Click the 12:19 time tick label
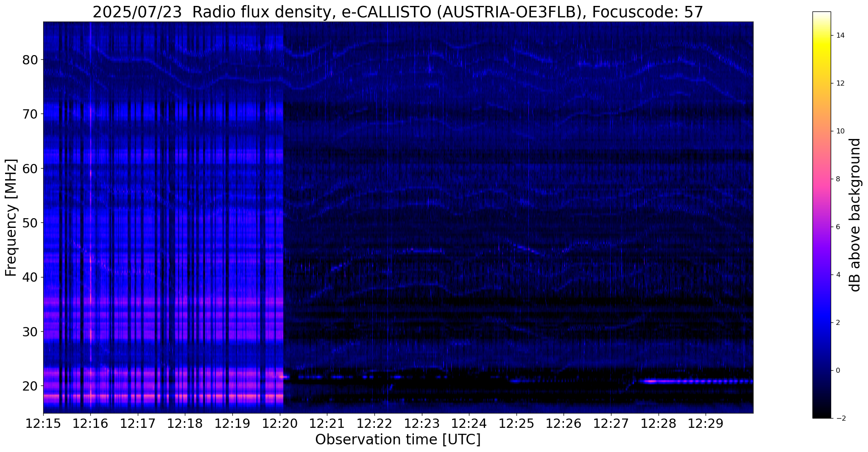Screen dimensions: 868x452 (x=232, y=424)
